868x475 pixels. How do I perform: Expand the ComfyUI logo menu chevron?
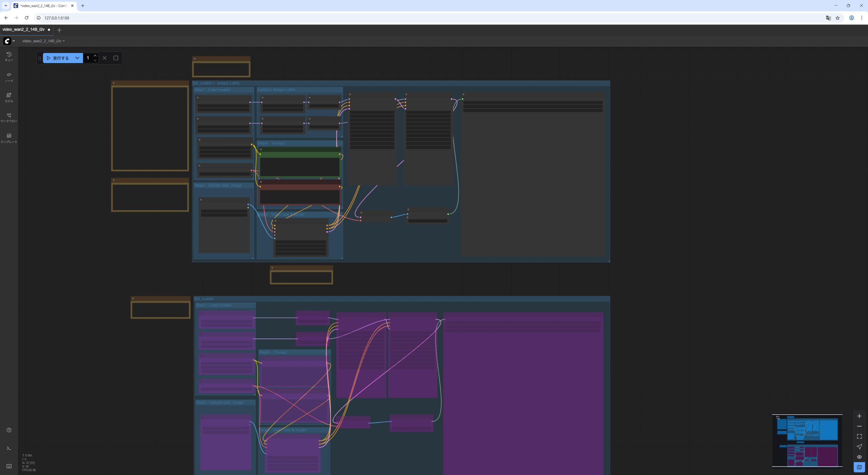(x=14, y=41)
